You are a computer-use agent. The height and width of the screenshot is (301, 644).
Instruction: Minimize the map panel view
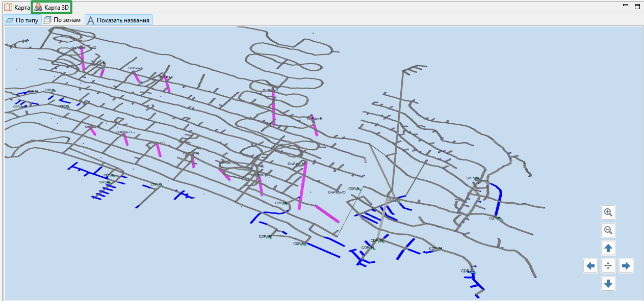(x=626, y=5)
